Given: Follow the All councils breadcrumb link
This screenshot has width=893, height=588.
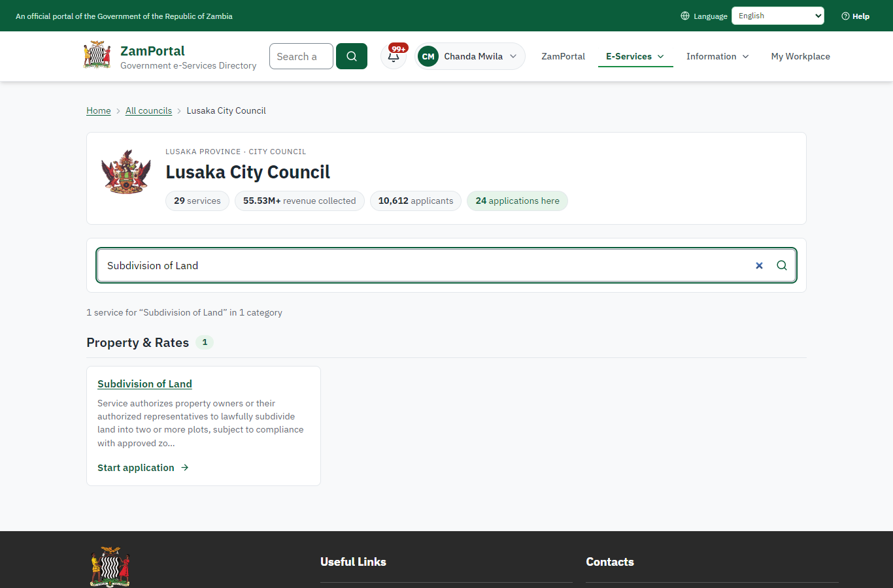Looking at the screenshot, I should (x=148, y=110).
